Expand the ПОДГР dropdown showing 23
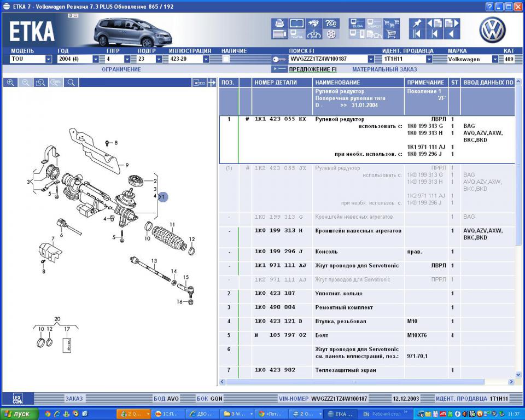The height and width of the screenshot is (420, 525). 159,59
